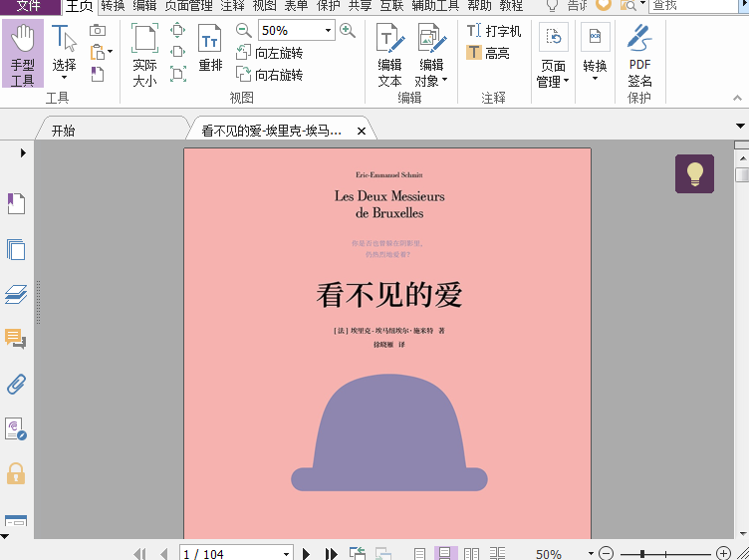Image resolution: width=749 pixels, height=560 pixels.
Task: Open the digital signatures panel in sidebar
Action: pos(16,428)
